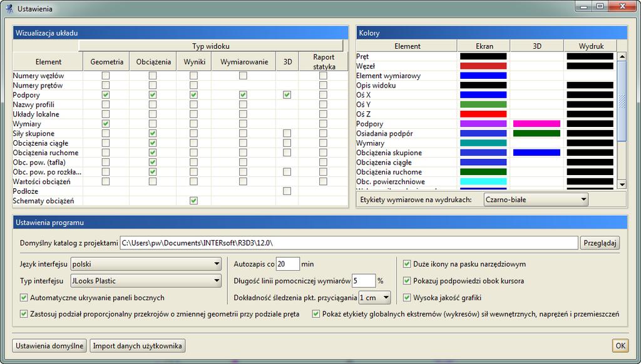Image resolution: width=641 pixels, height=364 pixels.
Task: Click the Kolory list scrollbar thumb
Action: [x=622, y=101]
